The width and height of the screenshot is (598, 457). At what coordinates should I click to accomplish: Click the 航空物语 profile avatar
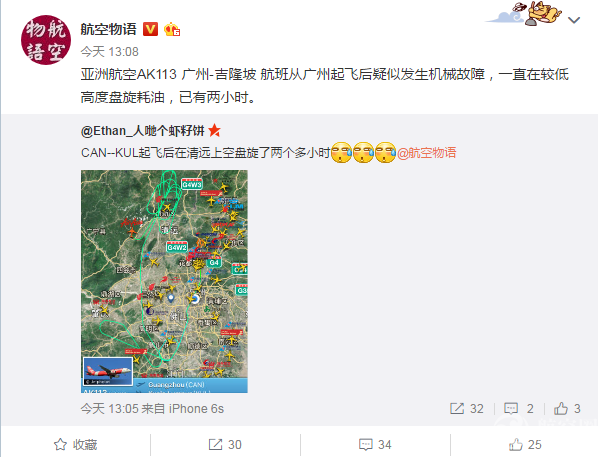coord(46,40)
